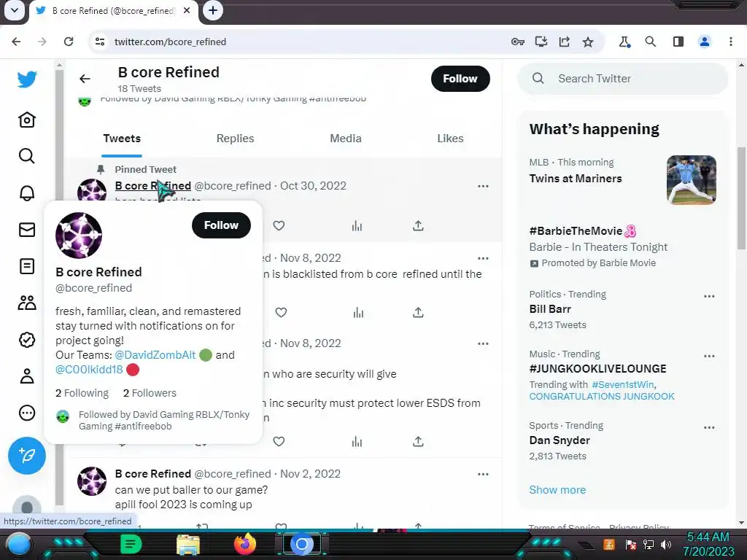View 2 Following in hover card
The width and height of the screenshot is (747, 560).
tap(82, 393)
